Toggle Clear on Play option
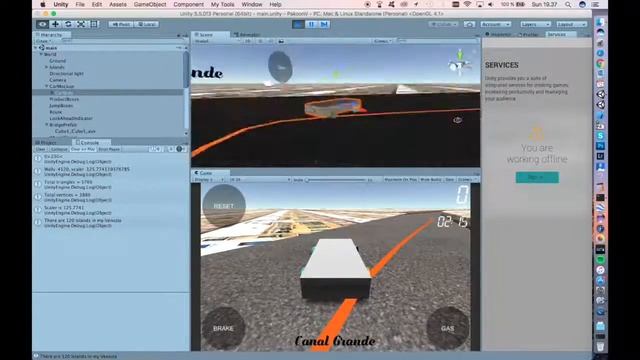This screenshot has height=360, width=640. coord(83,149)
